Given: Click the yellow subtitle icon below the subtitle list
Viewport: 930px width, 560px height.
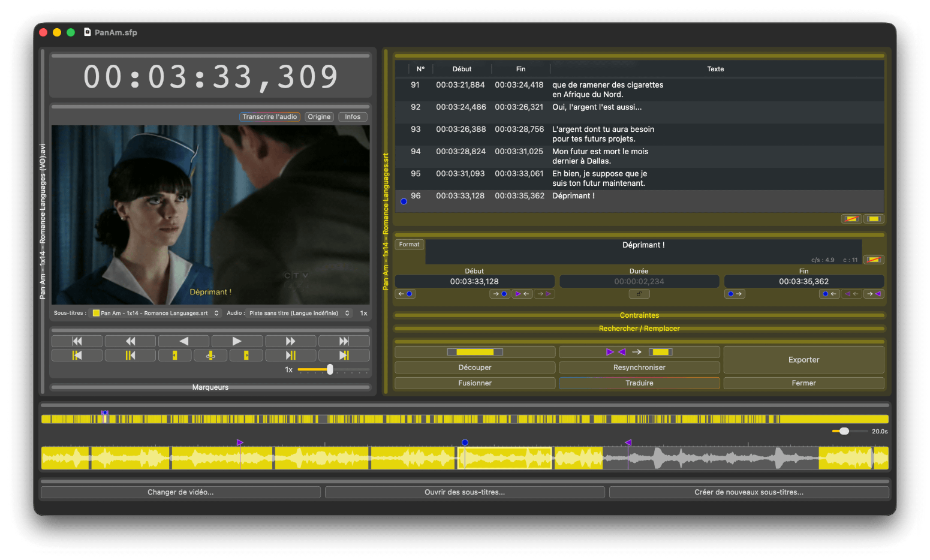Looking at the screenshot, I should click(x=874, y=219).
